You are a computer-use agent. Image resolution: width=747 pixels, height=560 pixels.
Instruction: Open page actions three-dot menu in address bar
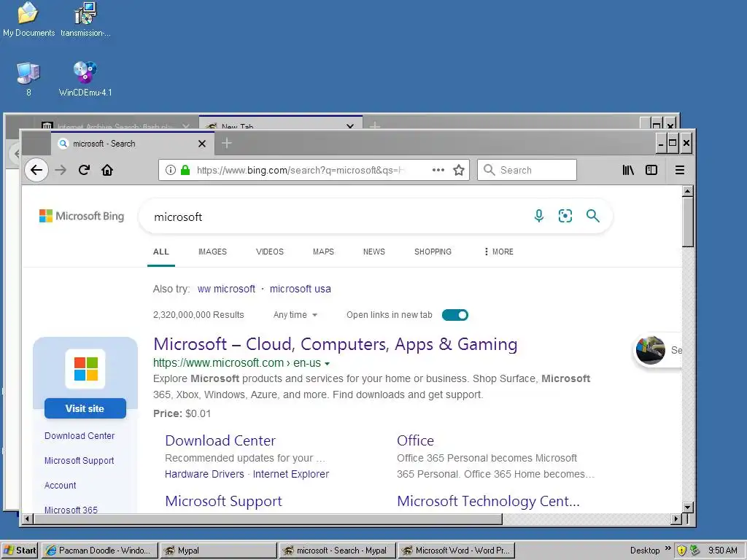[438, 170]
